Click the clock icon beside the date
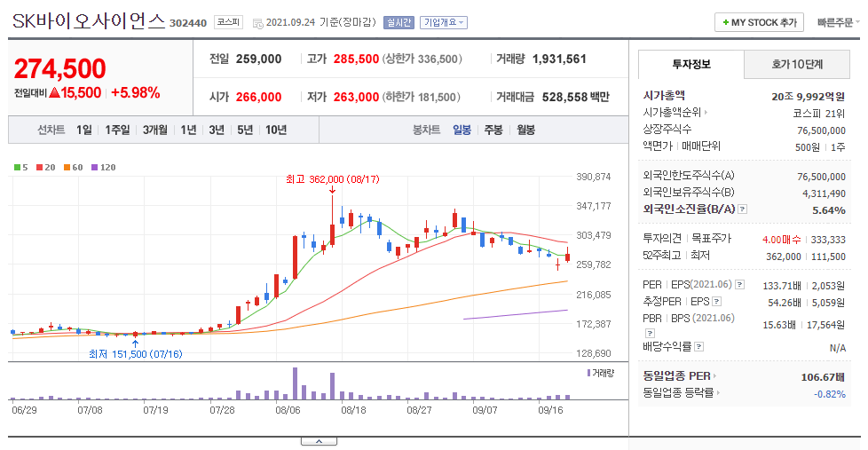 (x=257, y=23)
